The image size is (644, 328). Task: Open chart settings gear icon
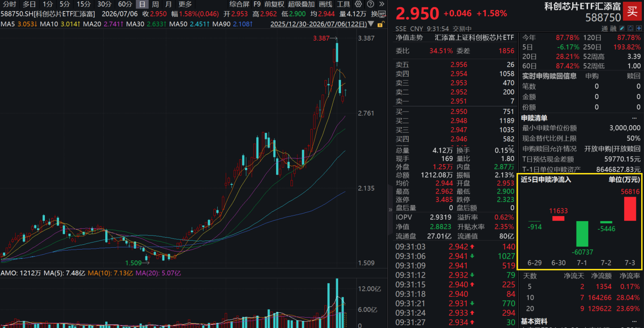coord(358,4)
